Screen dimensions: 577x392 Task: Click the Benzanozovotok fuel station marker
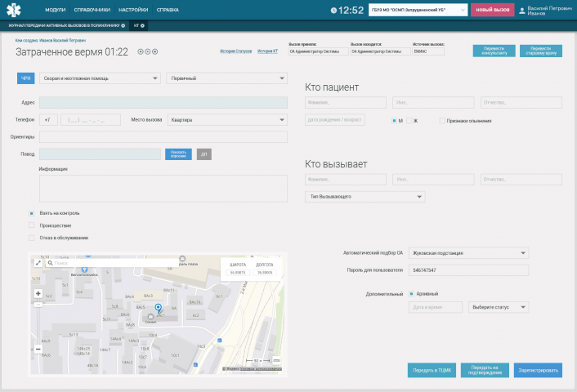click(x=84, y=269)
